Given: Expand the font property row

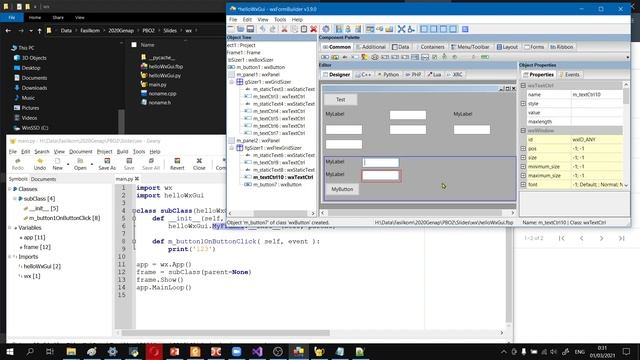Looking at the screenshot, I should [x=523, y=184].
